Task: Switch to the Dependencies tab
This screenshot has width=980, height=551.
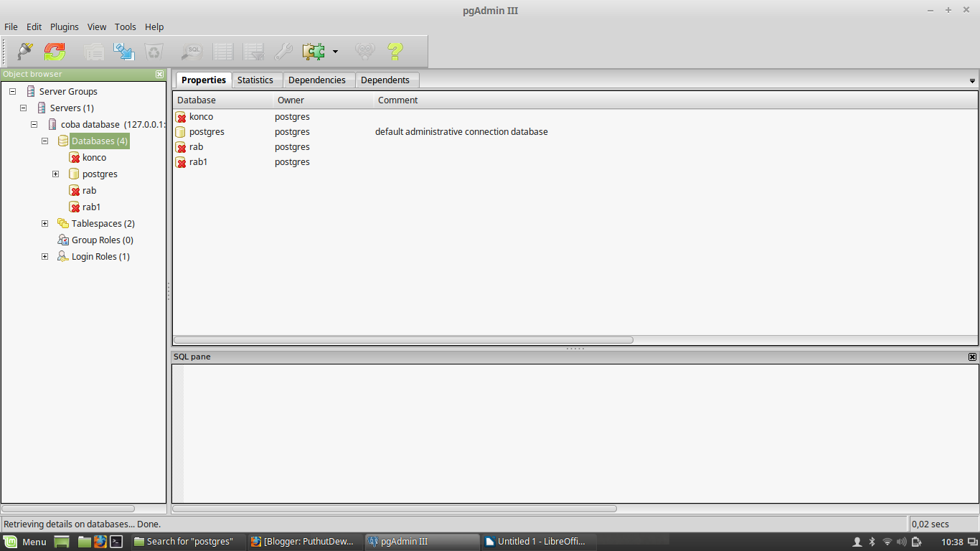Action: 317,80
